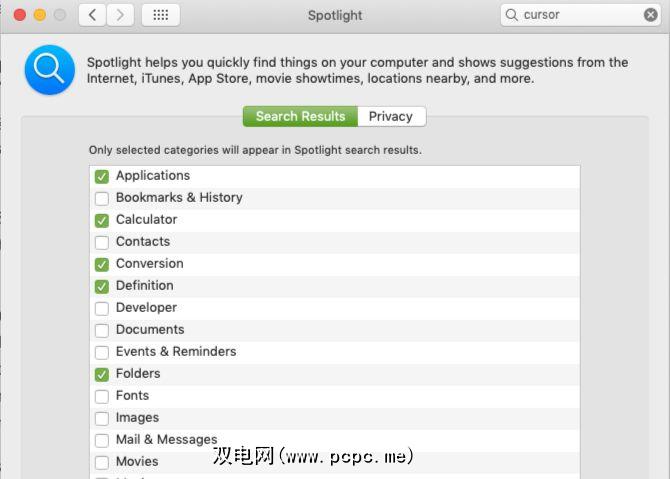The height and width of the screenshot is (479, 670).
Task: Click the back navigation arrow
Action: pos(93,15)
